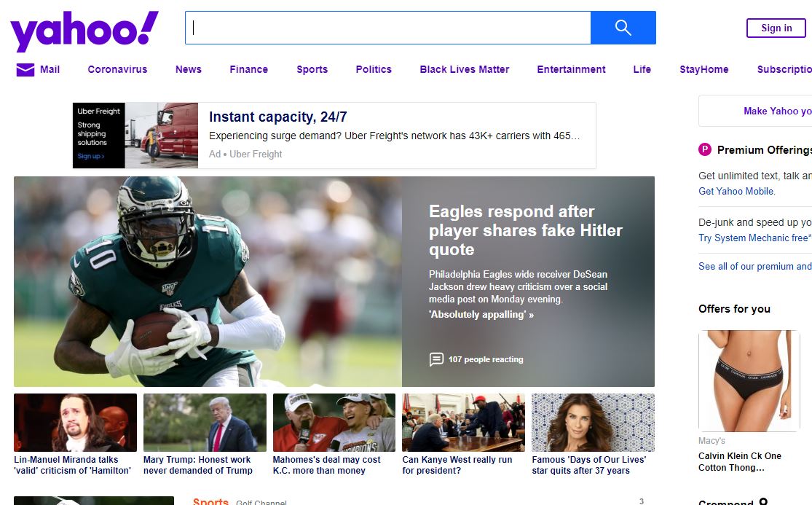
Task: Click the Uber Freight ad description text
Action: (x=395, y=136)
